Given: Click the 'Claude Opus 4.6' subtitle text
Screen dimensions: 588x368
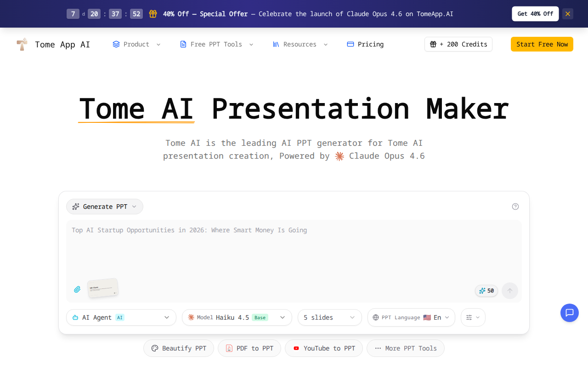Looking at the screenshot, I should click(387, 156).
